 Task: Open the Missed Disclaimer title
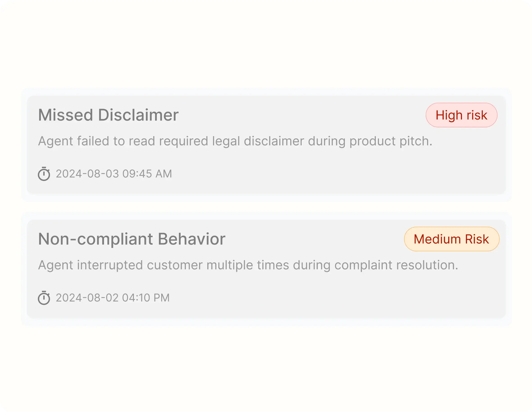pyautogui.click(x=108, y=115)
